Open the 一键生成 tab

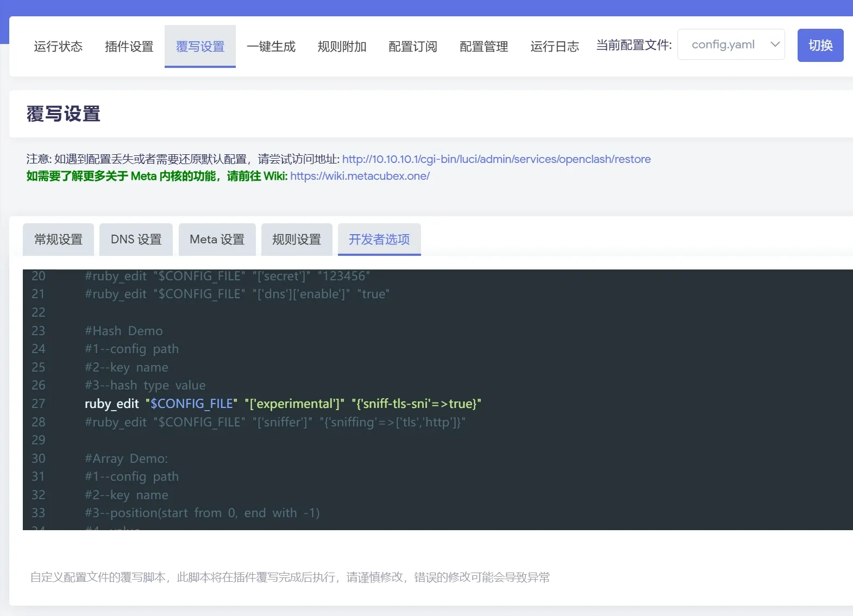tap(271, 47)
